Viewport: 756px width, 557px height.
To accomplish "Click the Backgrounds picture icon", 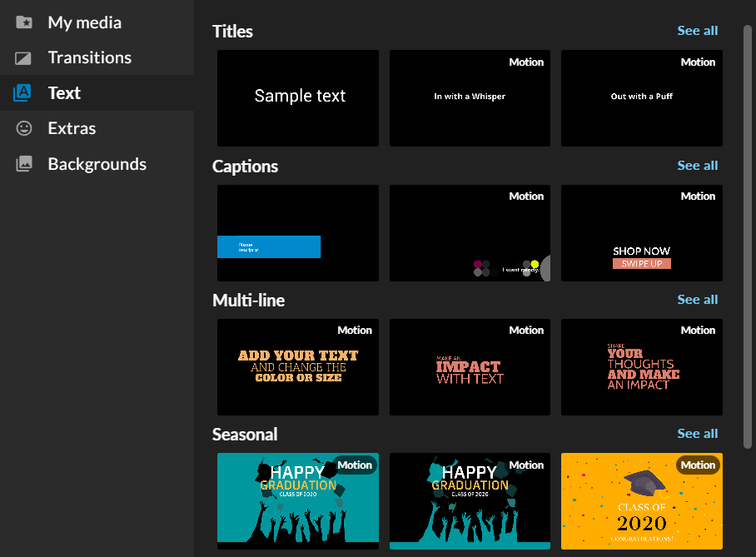I will [24, 164].
